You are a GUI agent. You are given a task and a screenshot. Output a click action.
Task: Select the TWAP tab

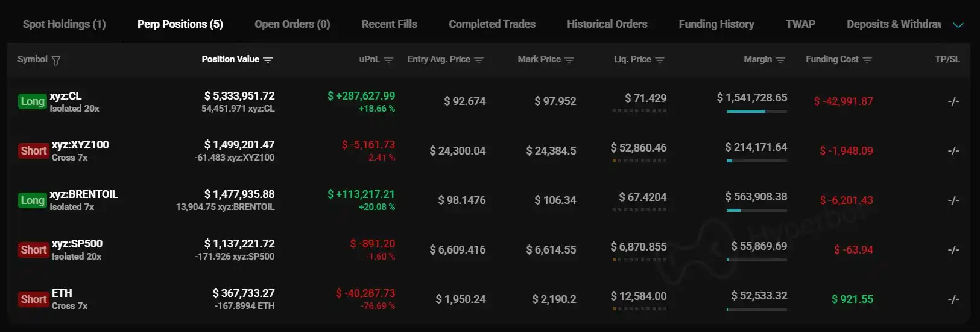point(800,24)
